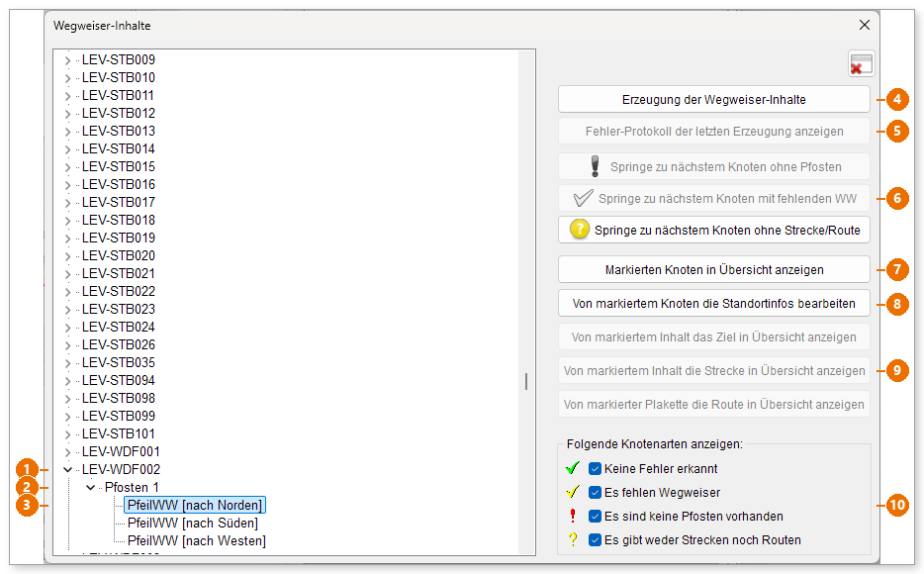Viewport: 924px width, 574px height.
Task: Select 'PfeilWW [nach Westen]' entry
Action: click(x=196, y=540)
